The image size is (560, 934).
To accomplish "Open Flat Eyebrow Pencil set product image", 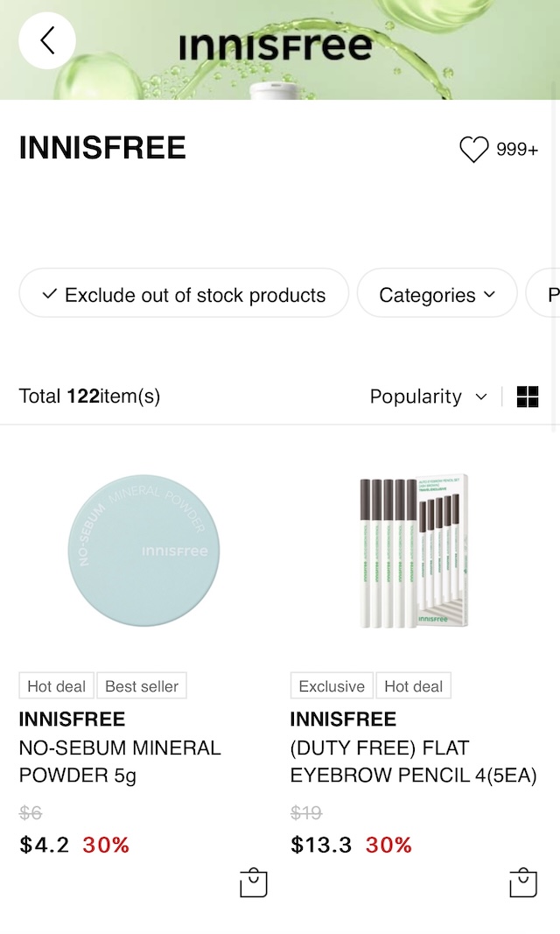I will (x=414, y=551).
